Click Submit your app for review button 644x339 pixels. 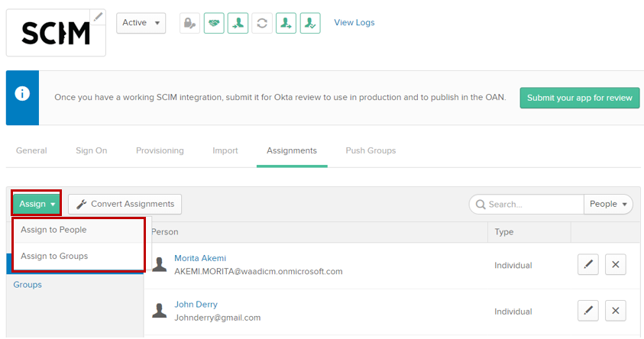(579, 98)
